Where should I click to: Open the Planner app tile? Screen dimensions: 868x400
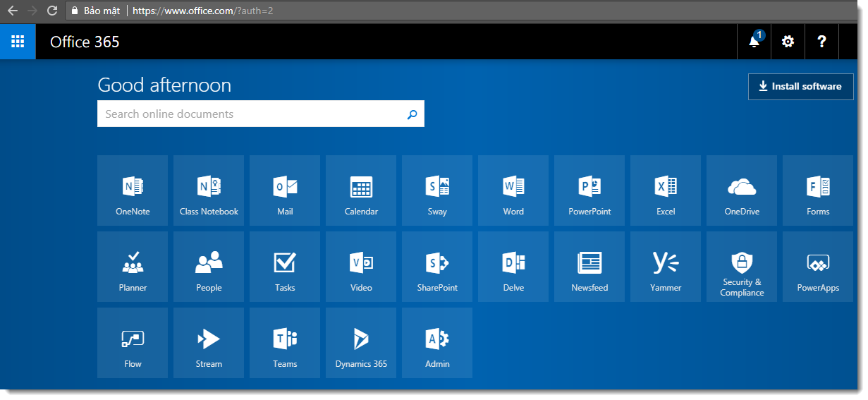point(133,267)
